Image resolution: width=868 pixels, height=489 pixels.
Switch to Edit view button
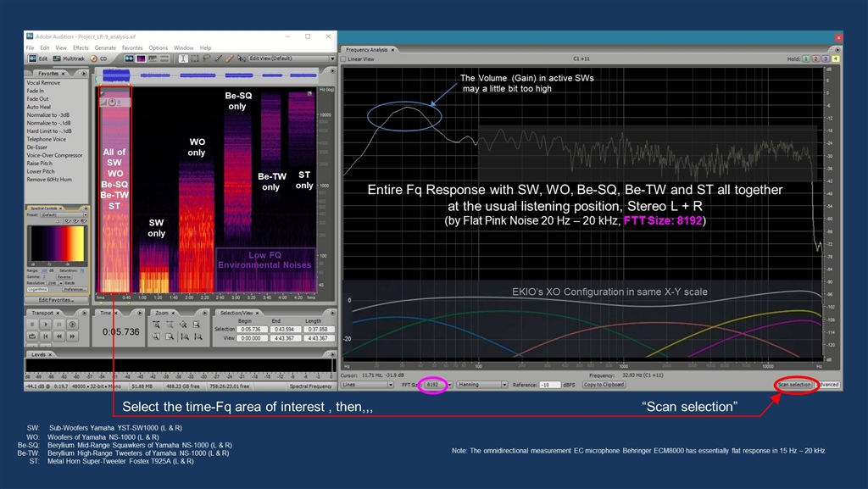pyautogui.click(x=37, y=58)
